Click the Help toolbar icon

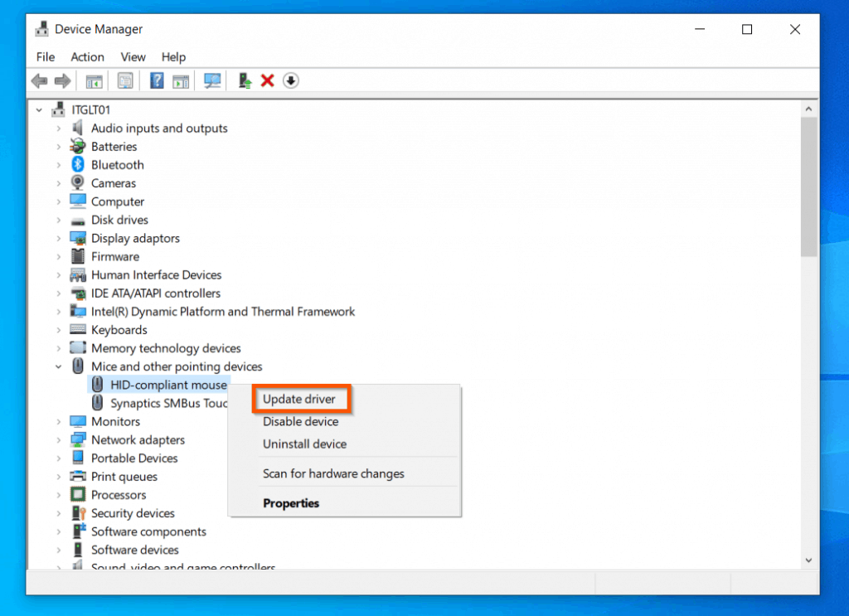click(157, 80)
